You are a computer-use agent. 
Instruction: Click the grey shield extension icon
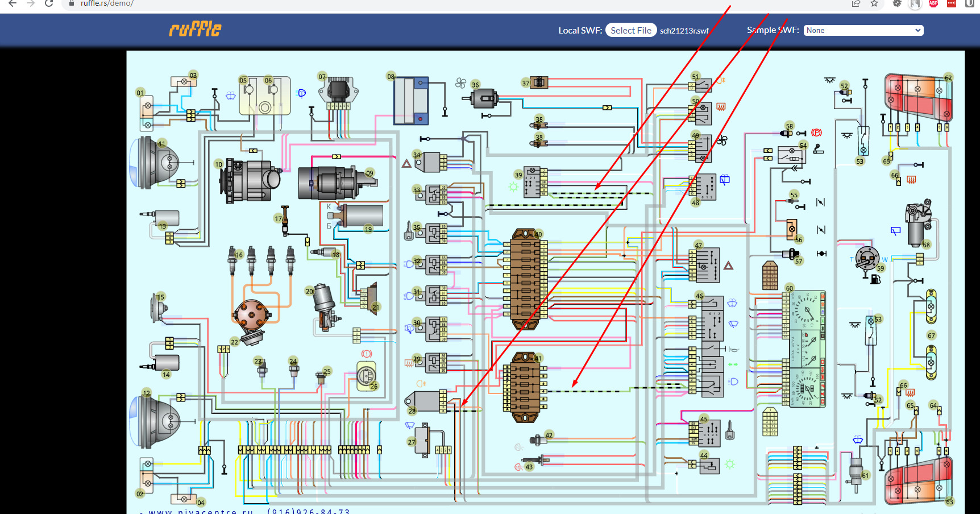click(970, 3)
